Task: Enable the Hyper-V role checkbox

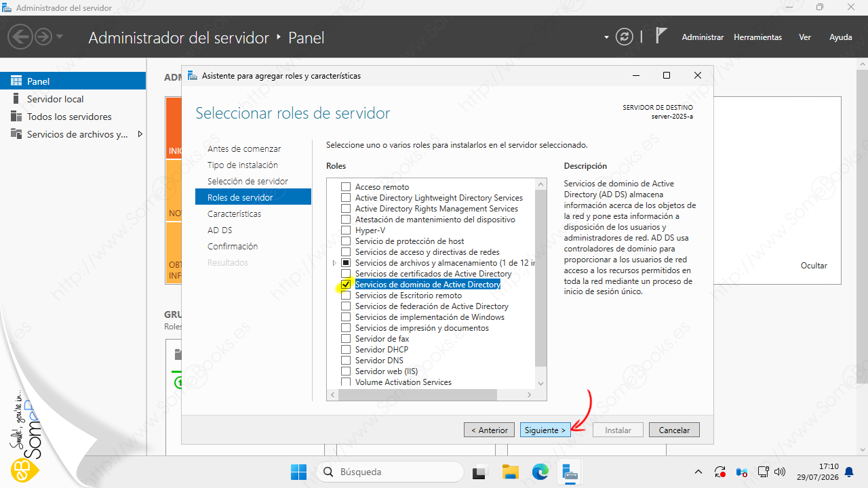Action: click(346, 230)
